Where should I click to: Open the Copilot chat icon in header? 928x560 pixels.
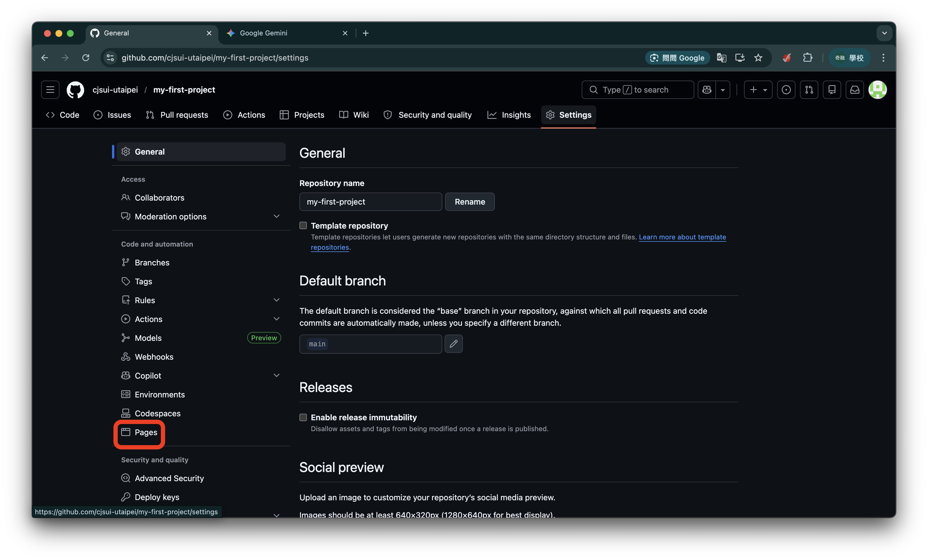click(707, 90)
